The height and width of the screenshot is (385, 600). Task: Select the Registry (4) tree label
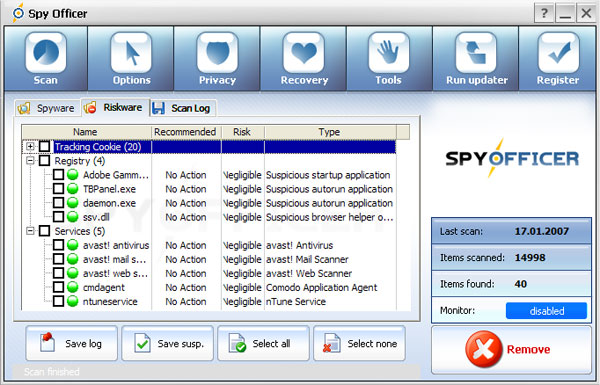(80, 161)
